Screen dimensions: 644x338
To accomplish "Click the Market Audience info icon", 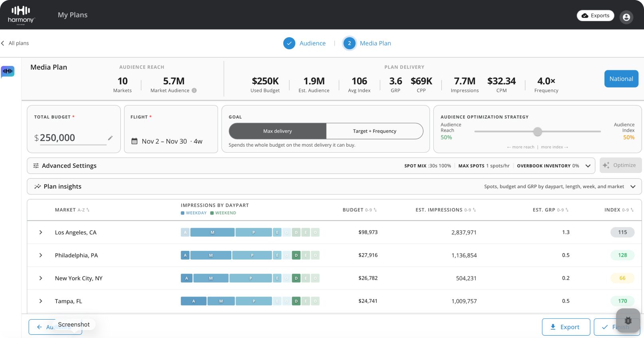I will coord(194,90).
